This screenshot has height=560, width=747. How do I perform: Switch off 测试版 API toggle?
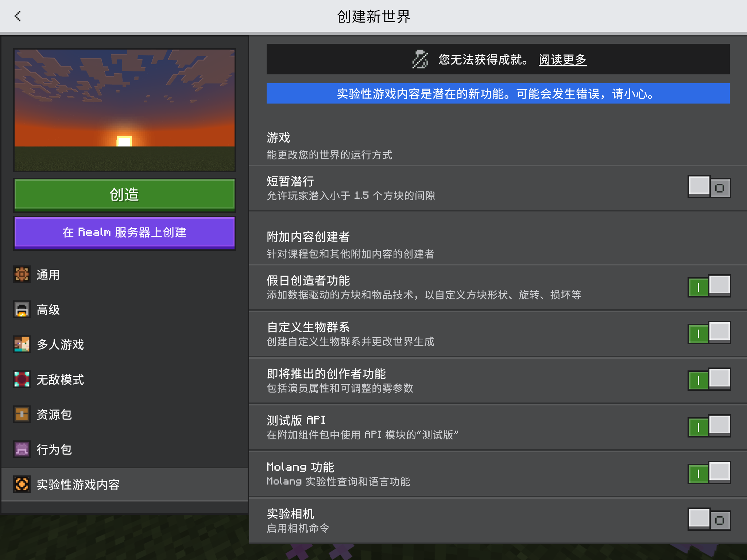[709, 426]
